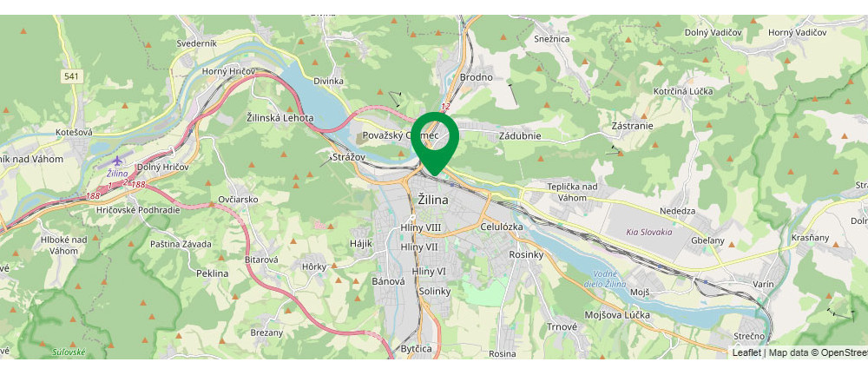Viewport: 868px width, 375px height.
Task: Open the OpenStreetMap attribution link
Action: coord(845,352)
